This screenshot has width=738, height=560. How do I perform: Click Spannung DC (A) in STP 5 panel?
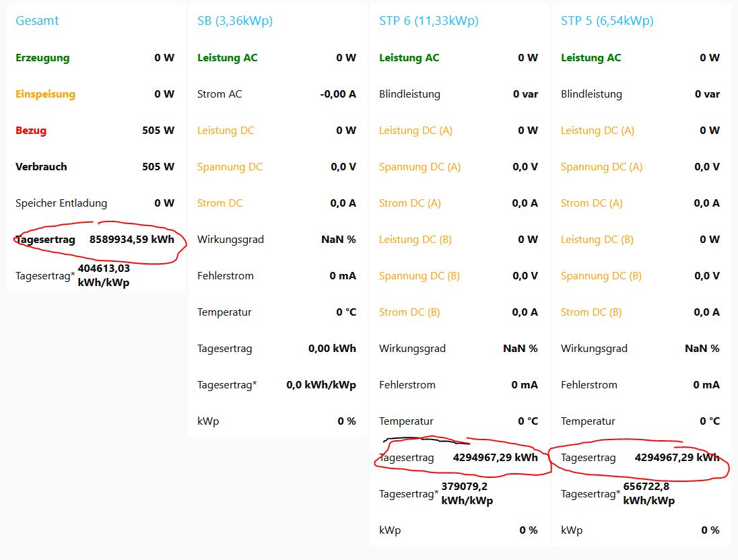601,167
